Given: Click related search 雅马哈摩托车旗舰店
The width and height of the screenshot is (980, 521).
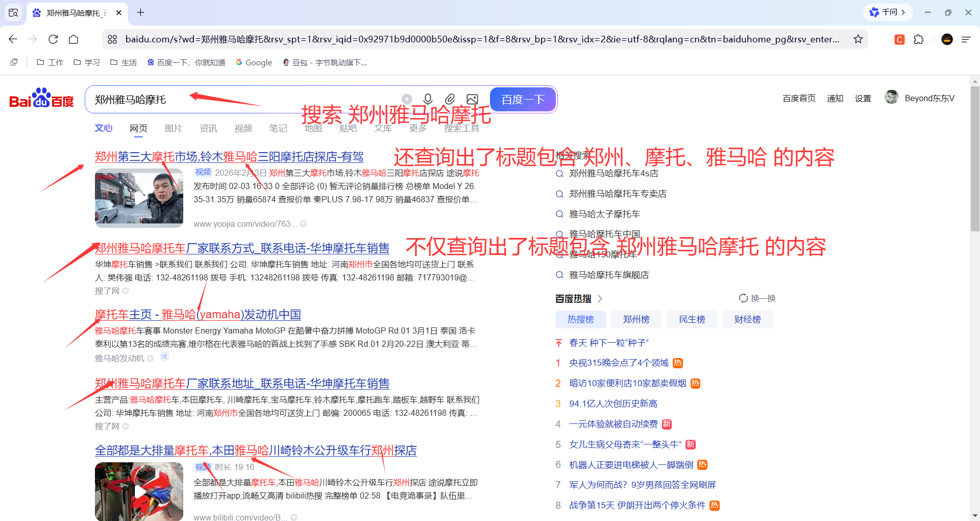Looking at the screenshot, I should click(x=609, y=275).
